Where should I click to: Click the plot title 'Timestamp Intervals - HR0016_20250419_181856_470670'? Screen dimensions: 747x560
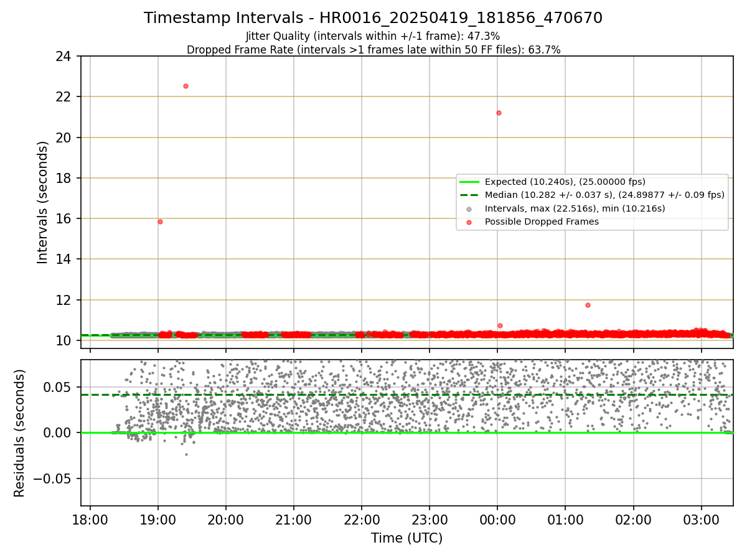pyautogui.click(x=373, y=18)
